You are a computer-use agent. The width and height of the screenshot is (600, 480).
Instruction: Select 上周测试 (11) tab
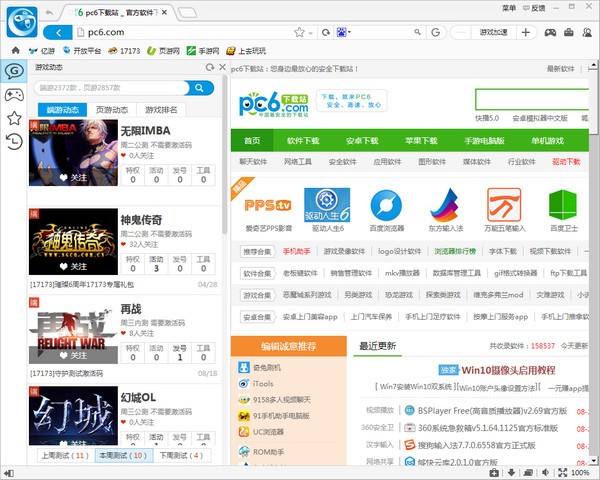pos(65,456)
